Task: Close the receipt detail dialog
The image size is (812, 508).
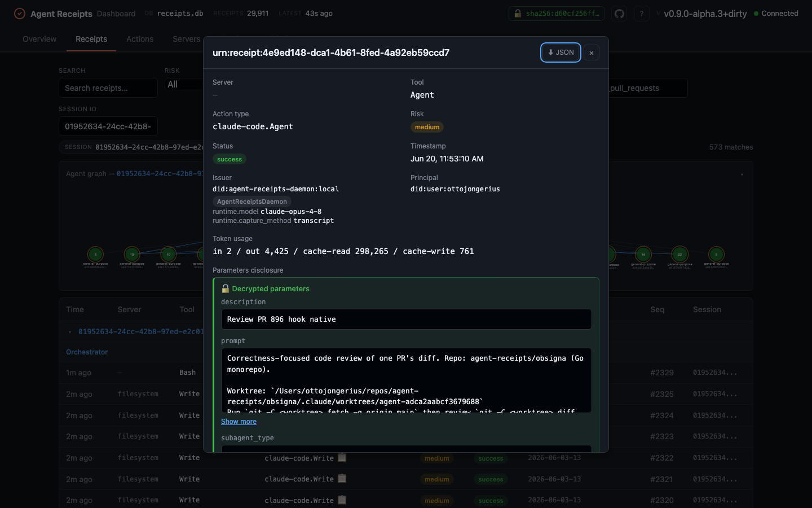Action: click(x=591, y=52)
